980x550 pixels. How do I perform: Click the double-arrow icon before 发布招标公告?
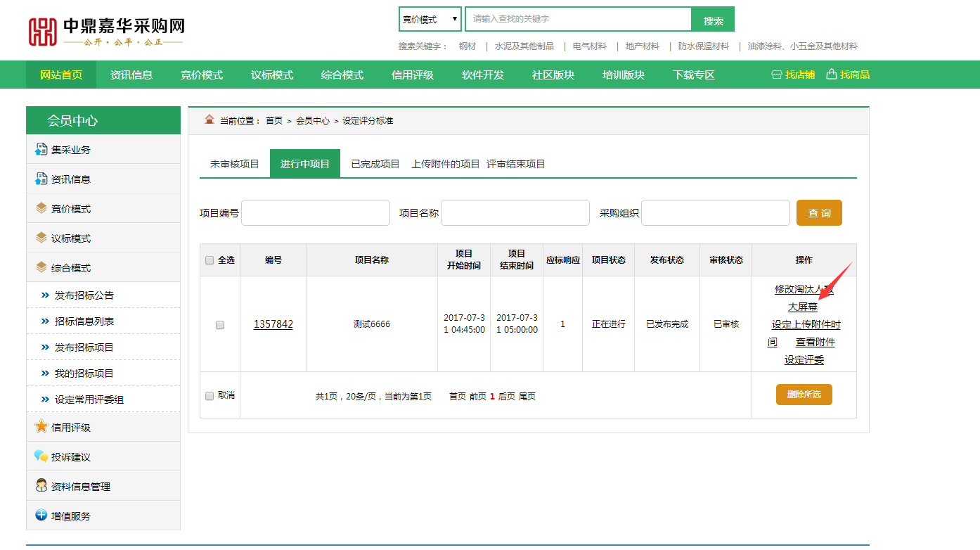pyautogui.click(x=46, y=295)
